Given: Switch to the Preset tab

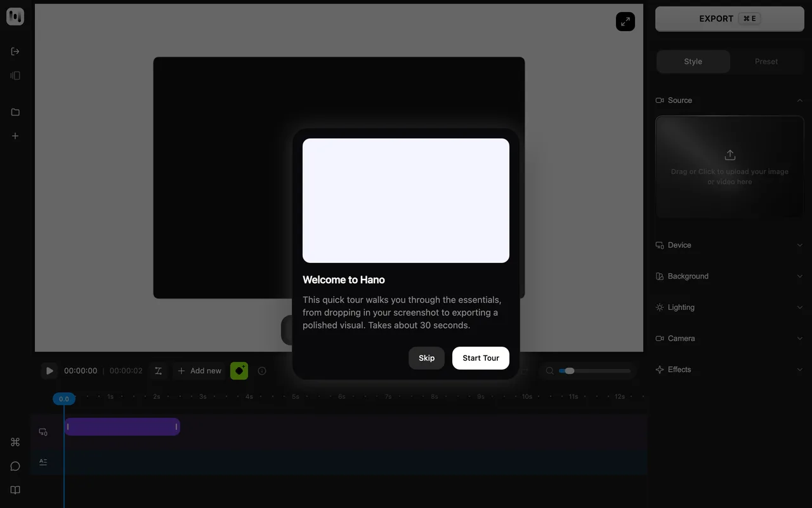Looking at the screenshot, I should pyautogui.click(x=766, y=62).
